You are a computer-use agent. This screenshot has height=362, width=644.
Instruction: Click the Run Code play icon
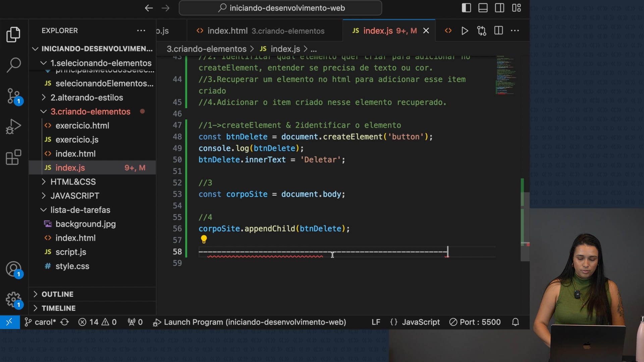coord(465,31)
